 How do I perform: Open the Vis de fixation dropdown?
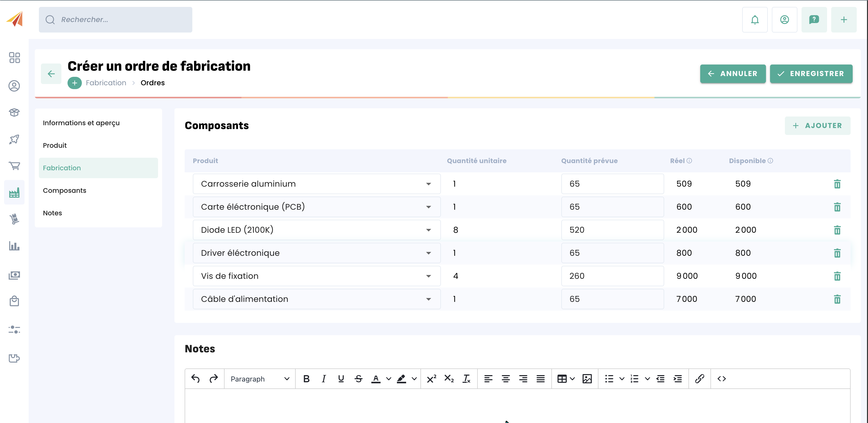pyautogui.click(x=428, y=276)
